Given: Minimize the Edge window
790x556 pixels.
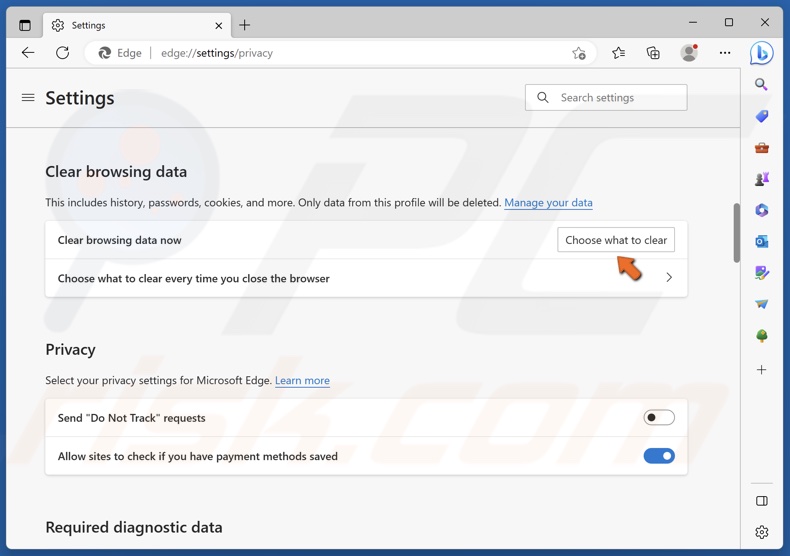Looking at the screenshot, I should (693, 22).
